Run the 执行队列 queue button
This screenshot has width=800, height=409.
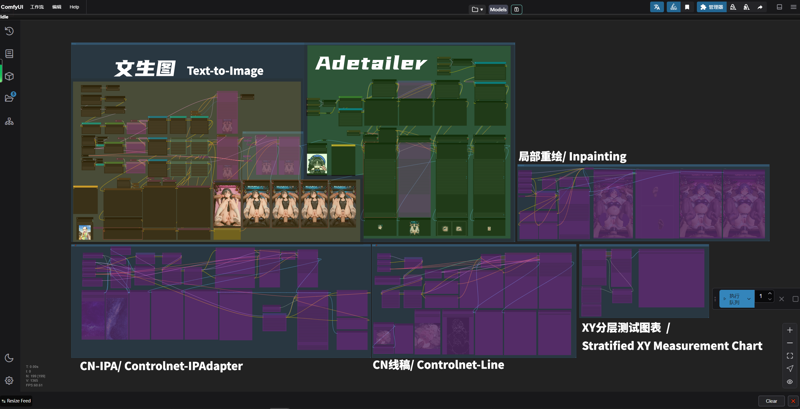click(x=733, y=299)
